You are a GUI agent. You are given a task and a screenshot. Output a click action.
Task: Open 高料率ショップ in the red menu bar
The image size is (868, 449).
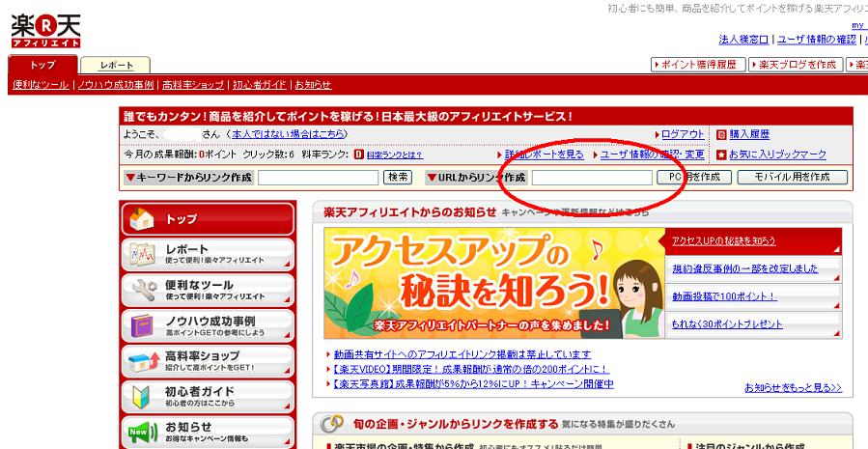(193, 85)
